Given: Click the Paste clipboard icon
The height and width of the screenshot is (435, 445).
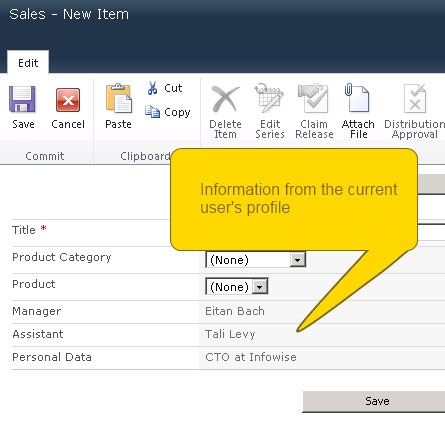Looking at the screenshot, I should 119,98.
